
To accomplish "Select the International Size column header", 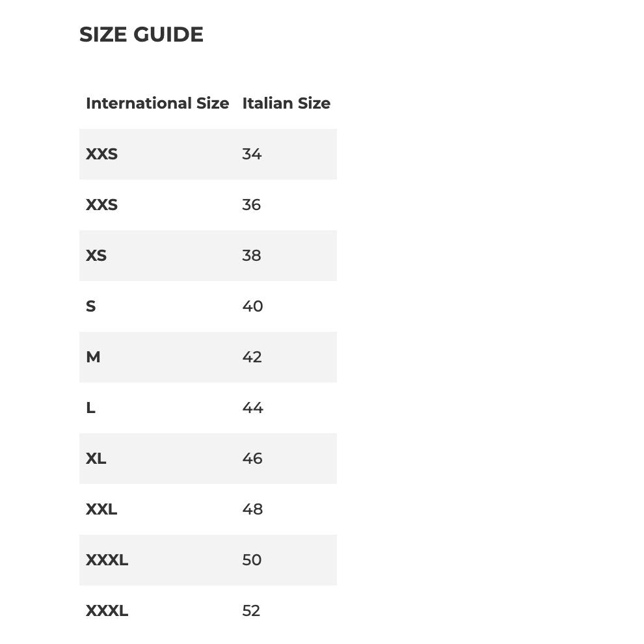I will [x=157, y=103].
